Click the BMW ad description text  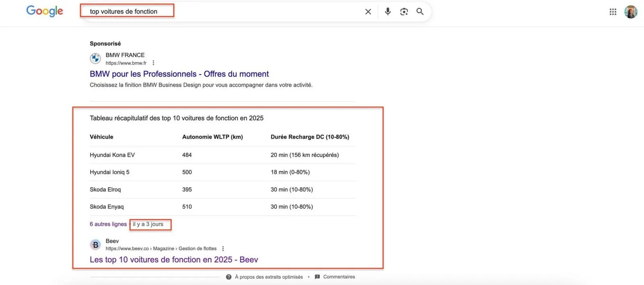coord(201,85)
